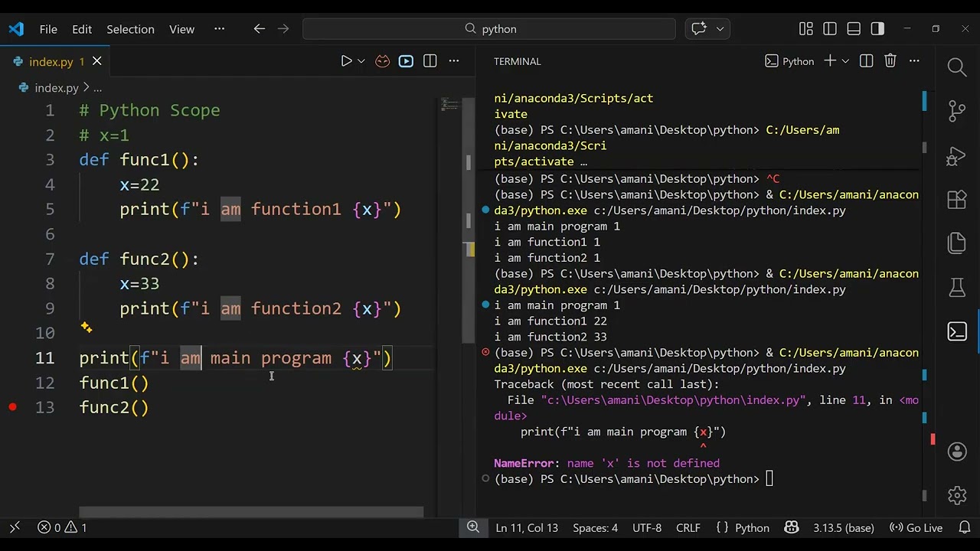Open the new terminal profile dropdown
This screenshot has height=551, width=980.
click(845, 61)
